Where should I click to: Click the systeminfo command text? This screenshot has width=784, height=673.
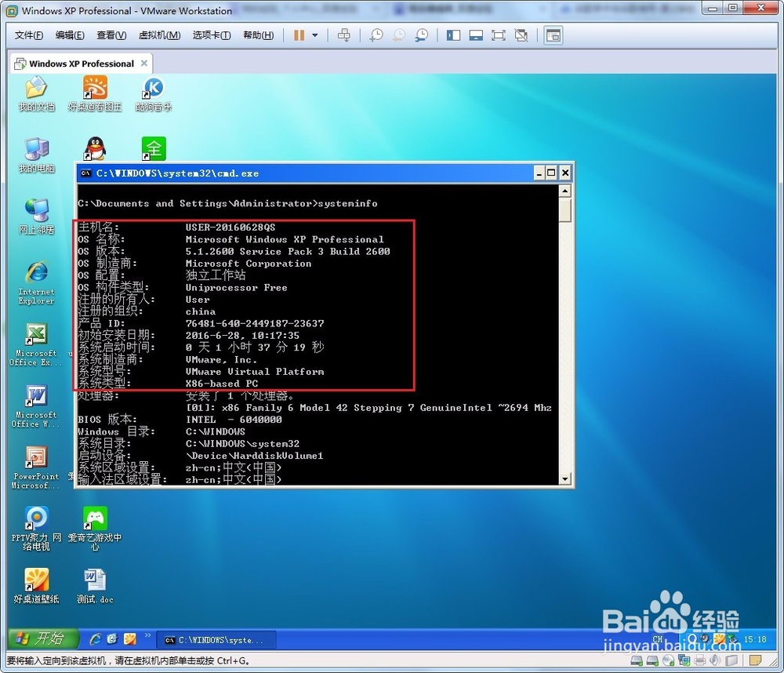click(347, 203)
